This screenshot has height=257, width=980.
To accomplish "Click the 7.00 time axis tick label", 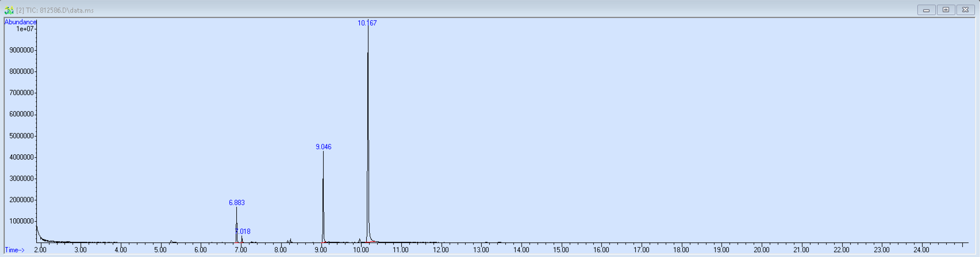I will point(241,250).
